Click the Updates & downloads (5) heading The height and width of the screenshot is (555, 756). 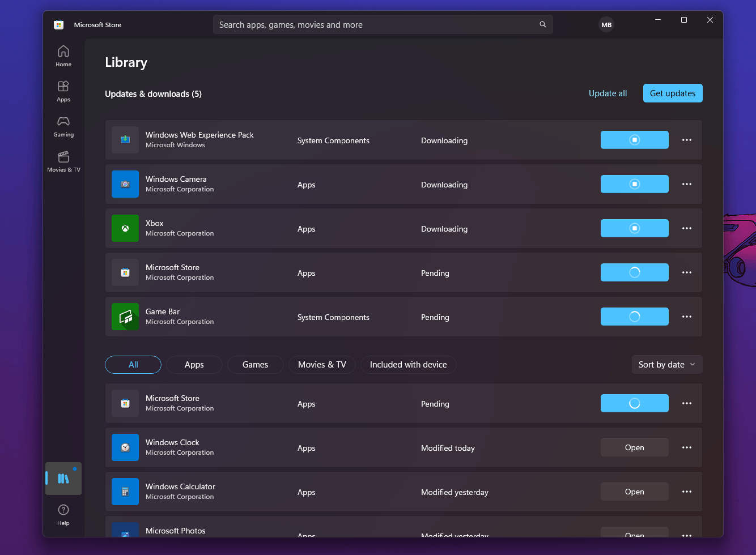(153, 94)
